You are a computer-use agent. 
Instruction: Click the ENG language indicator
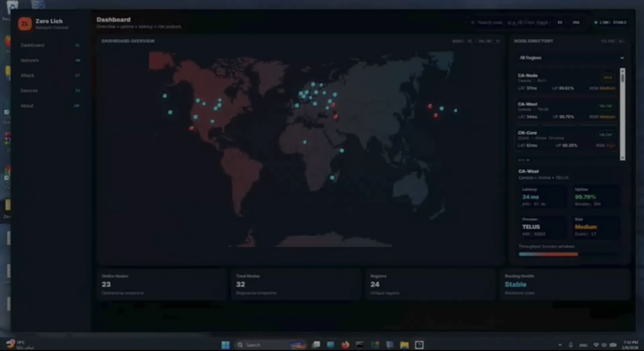[x=583, y=345]
